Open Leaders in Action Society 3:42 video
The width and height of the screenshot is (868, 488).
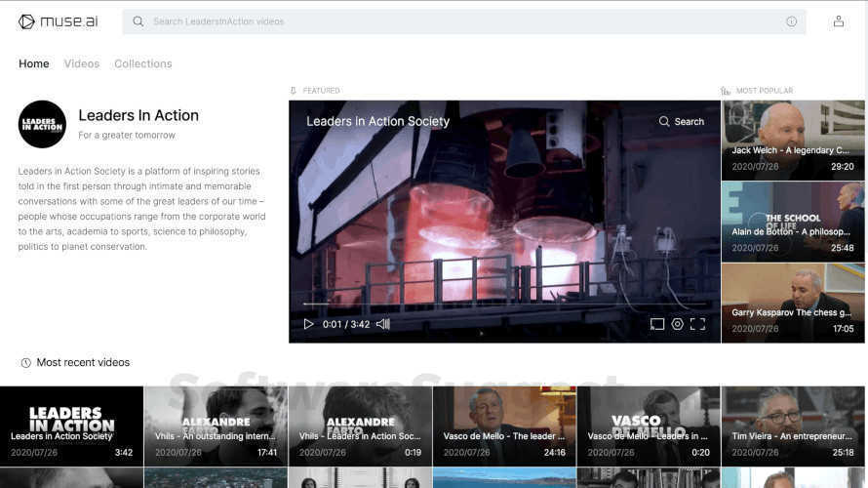point(71,426)
